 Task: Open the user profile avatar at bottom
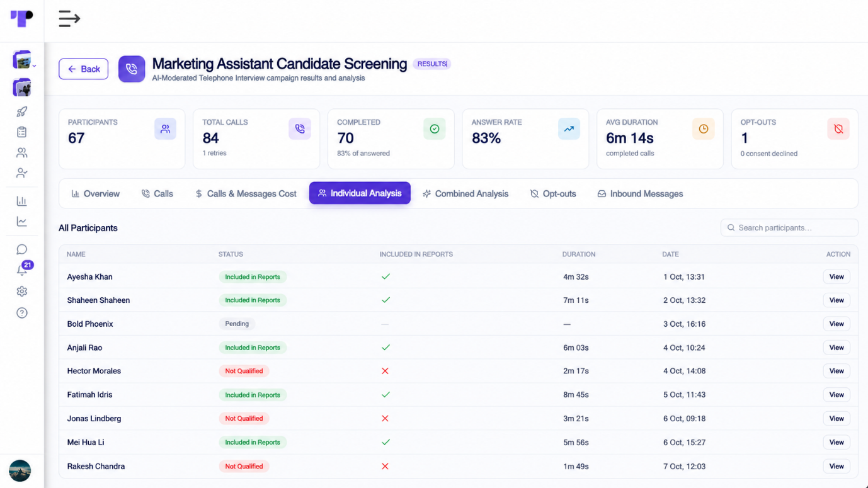click(x=20, y=470)
